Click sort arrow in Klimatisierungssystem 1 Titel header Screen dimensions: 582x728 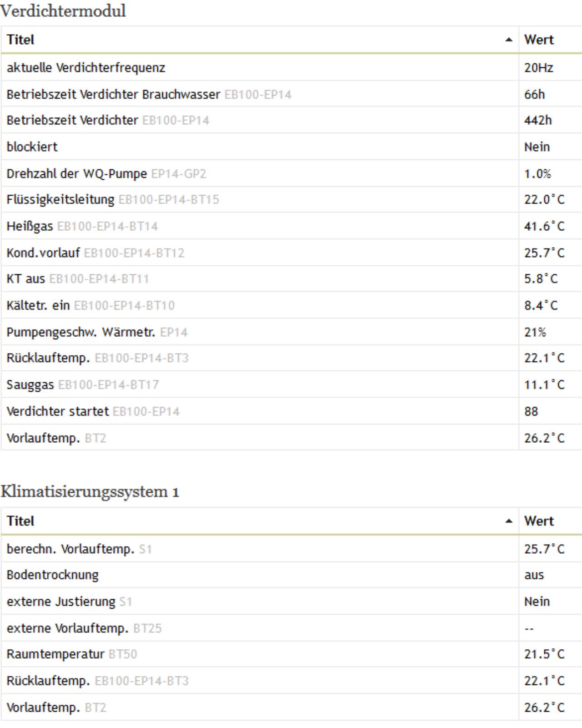tap(509, 521)
